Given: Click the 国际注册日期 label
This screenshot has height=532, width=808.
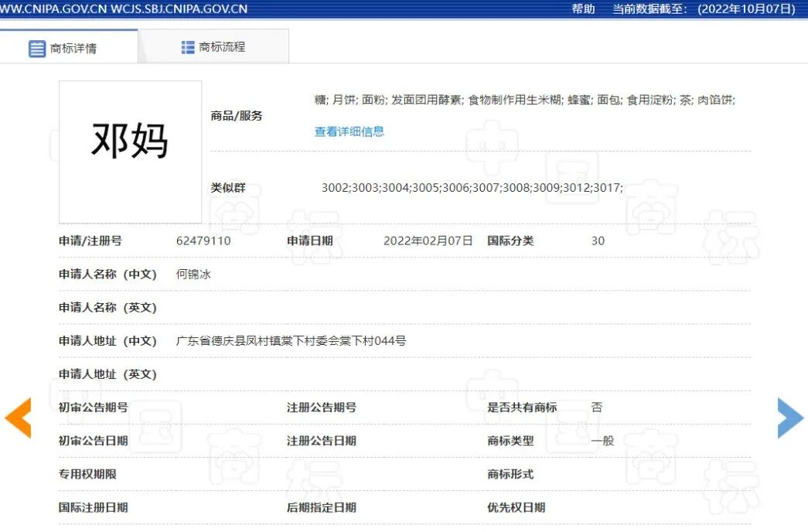Looking at the screenshot, I should click(x=94, y=507).
